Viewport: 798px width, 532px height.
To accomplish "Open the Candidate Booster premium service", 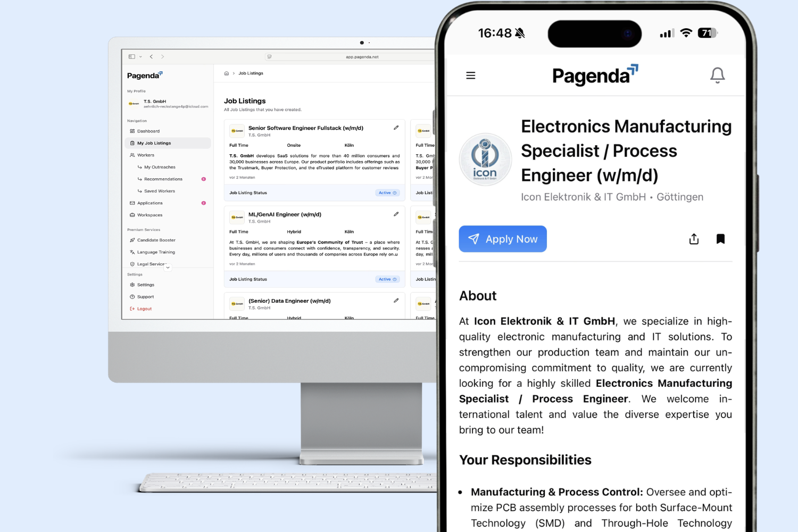I will pyautogui.click(x=156, y=240).
